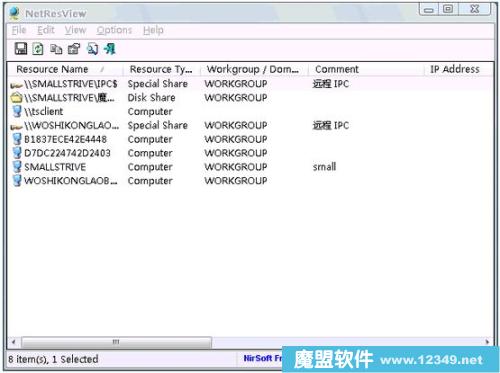Click the computer icon beside \\tsclient
This screenshot has height=373, width=500.
pos(17,111)
